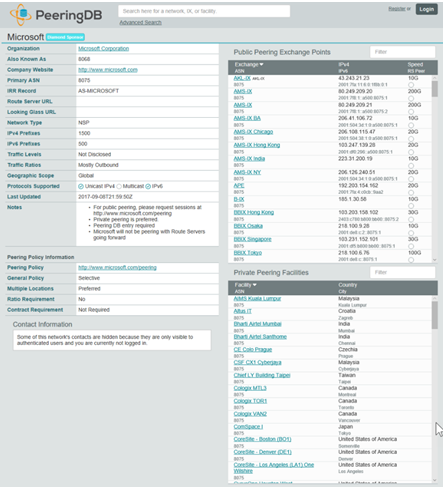Open the AMS-IX NY exchange link
This screenshot has height=487, width=443.
(x=247, y=172)
